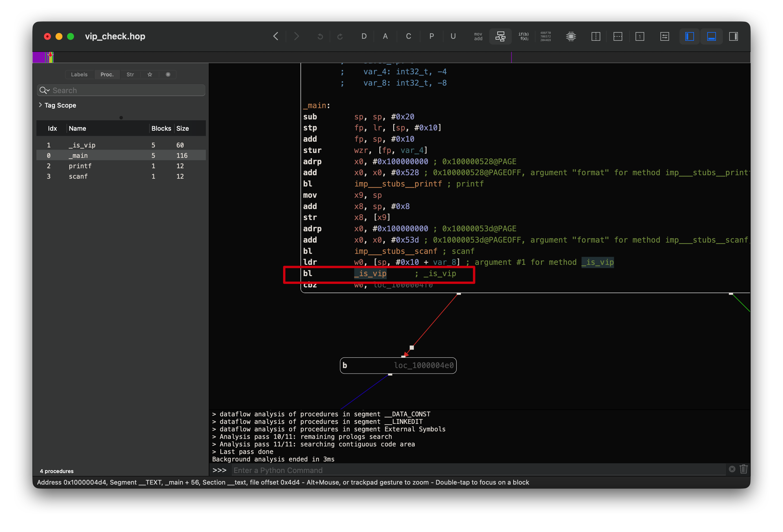Viewport: 783px width, 532px height.
Task: Mark selection as undefined with U
Action: pos(453,36)
